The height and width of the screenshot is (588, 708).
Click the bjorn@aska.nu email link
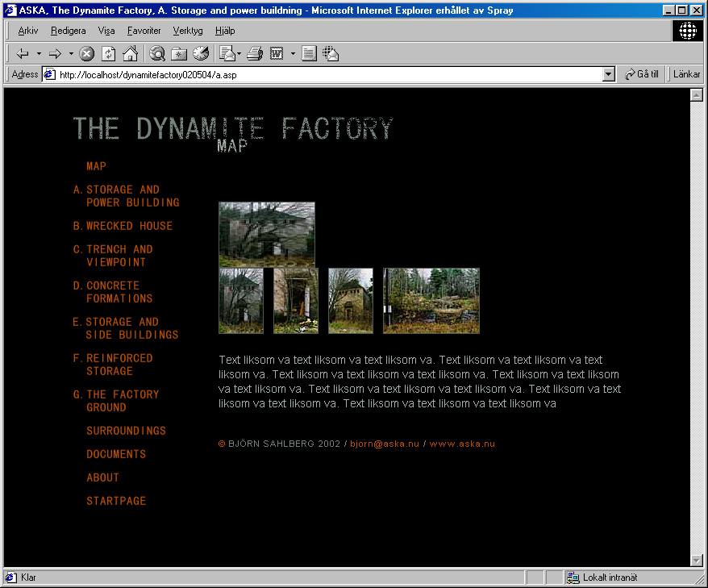pos(385,444)
